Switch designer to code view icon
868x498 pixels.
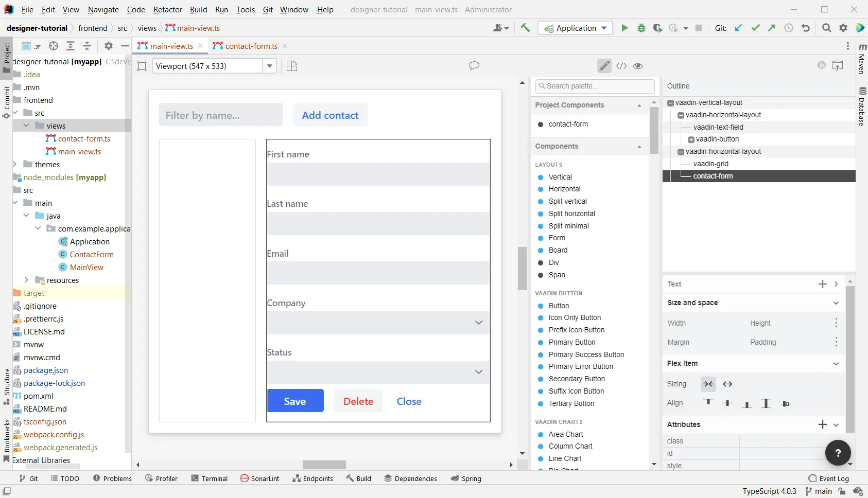coord(621,66)
